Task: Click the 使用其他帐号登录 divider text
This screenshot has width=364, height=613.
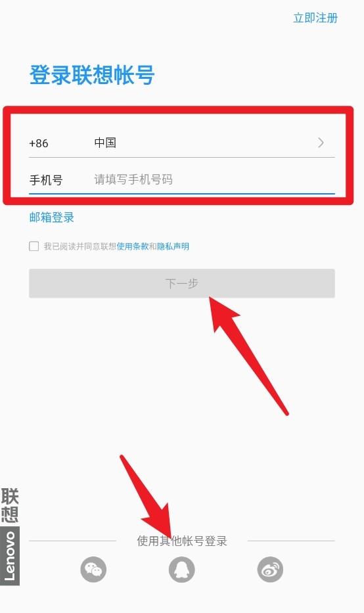Action: 182,541
